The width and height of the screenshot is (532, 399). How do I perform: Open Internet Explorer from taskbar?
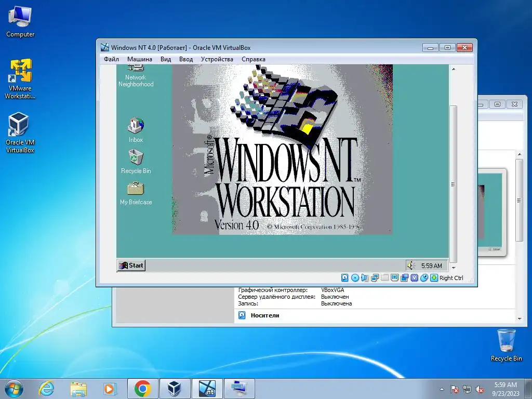coord(46,389)
